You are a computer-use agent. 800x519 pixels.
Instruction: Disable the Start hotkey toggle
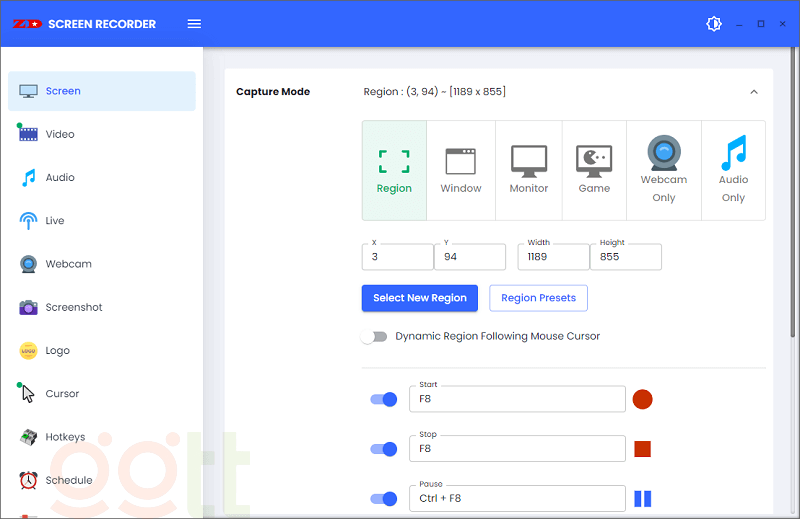pos(383,400)
